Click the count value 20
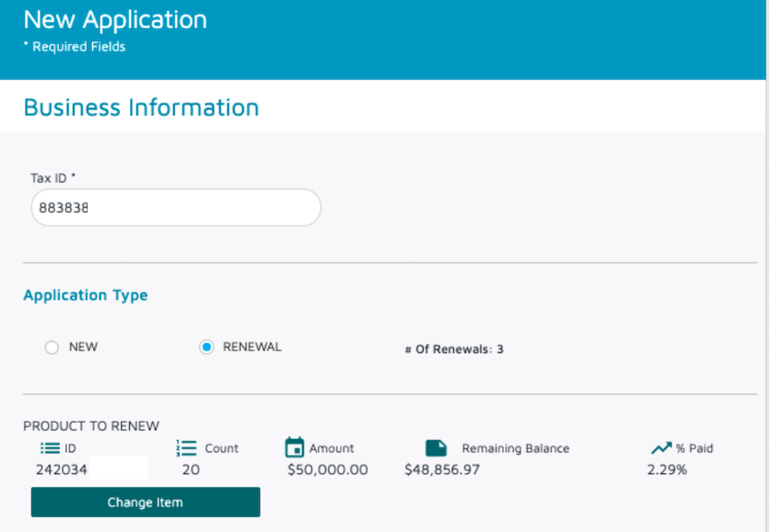The height and width of the screenshot is (532, 769). click(x=190, y=470)
